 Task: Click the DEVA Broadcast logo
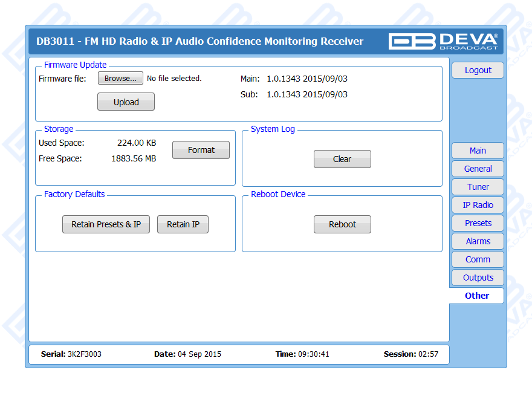(x=443, y=41)
